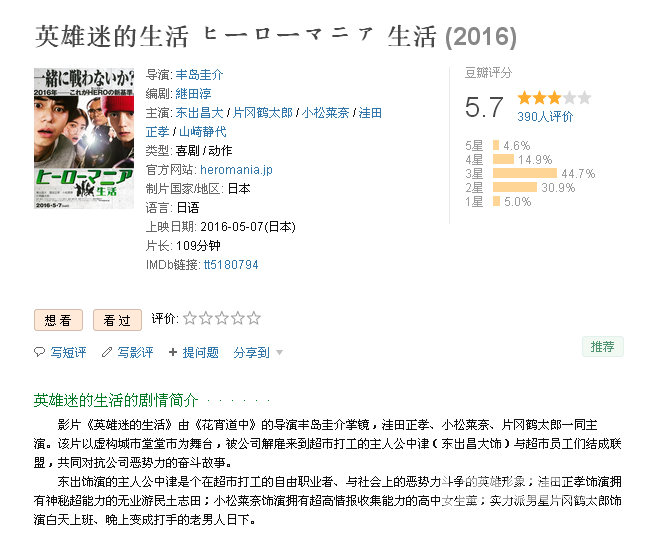The image size is (649, 543).
Task: Click the green 推荐 button
Action: (x=603, y=346)
